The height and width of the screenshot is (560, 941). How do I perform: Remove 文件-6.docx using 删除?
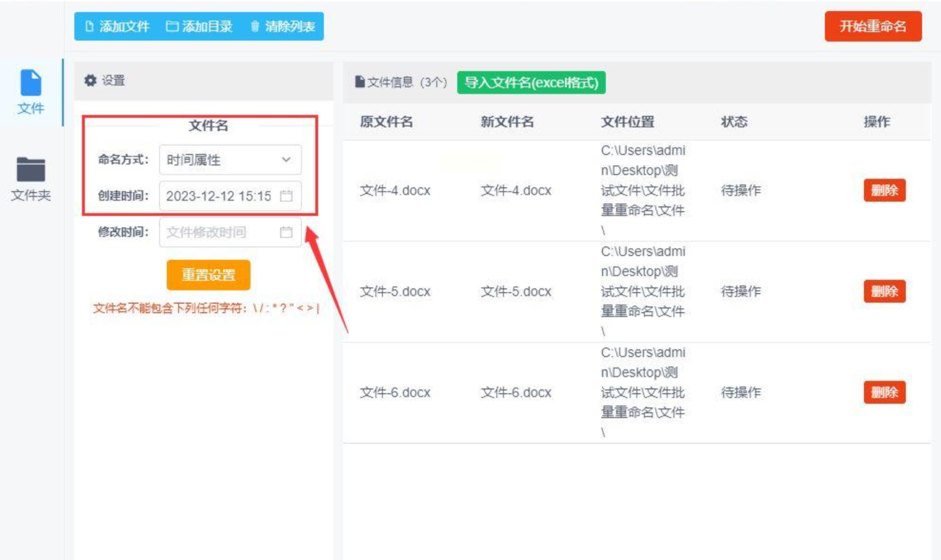pyautogui.click(x=884, y=393)
